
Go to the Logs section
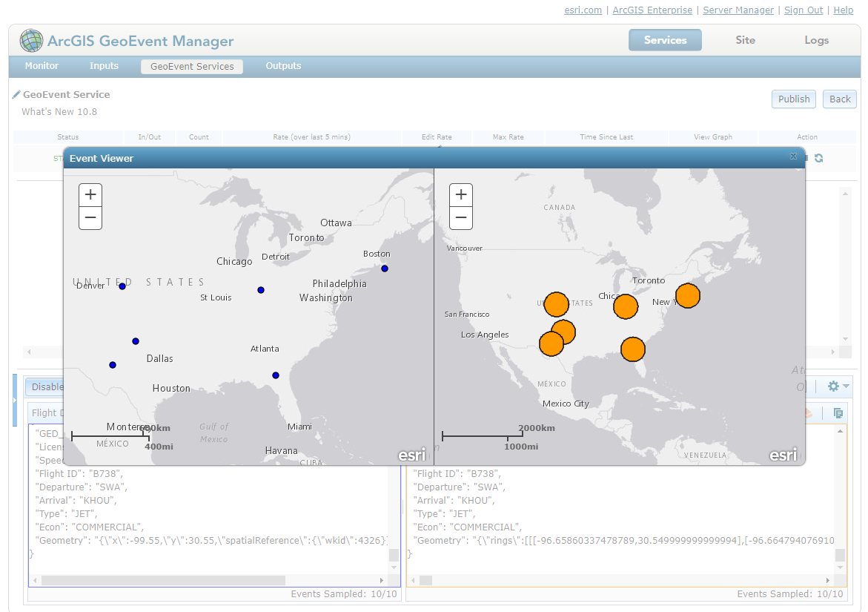pos(816,40)
